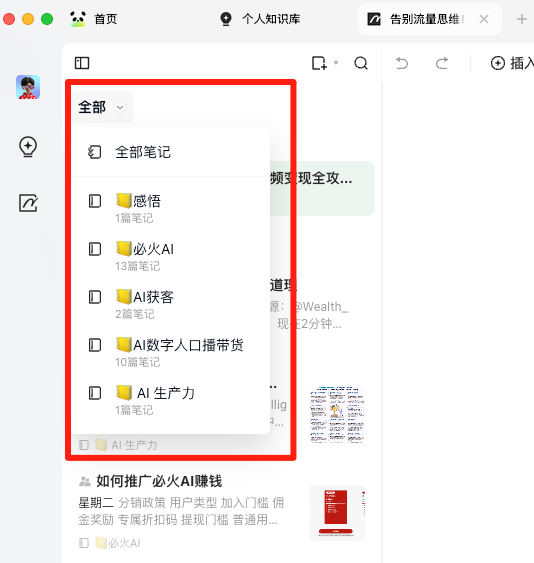The image size is (534, 563).
Task: Click the 全部笔记 notes icon
Action: point(95,152)
